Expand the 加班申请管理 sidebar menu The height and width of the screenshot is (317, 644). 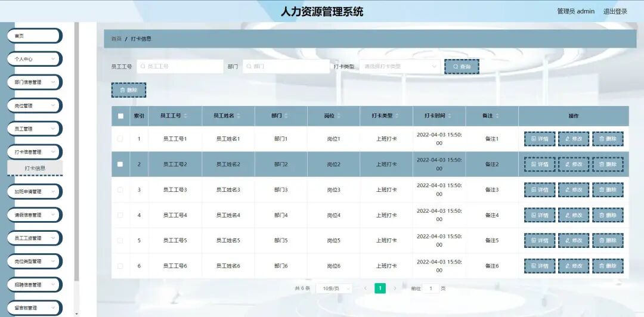click(x=35, y=191)
